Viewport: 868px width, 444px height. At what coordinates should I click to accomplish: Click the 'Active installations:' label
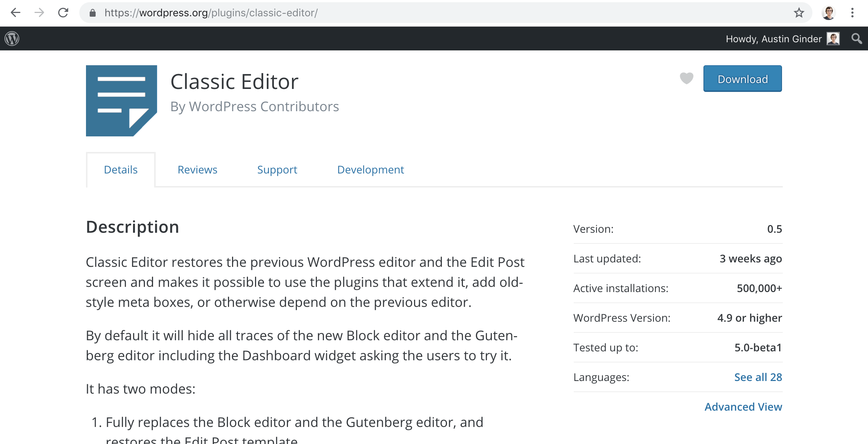(x=621, y=288)
